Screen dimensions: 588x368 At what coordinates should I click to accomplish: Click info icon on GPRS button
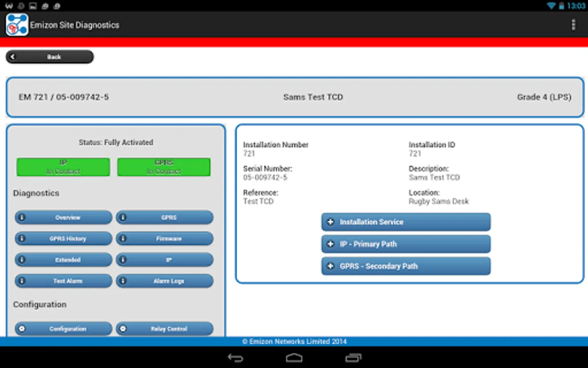(123, 218)
